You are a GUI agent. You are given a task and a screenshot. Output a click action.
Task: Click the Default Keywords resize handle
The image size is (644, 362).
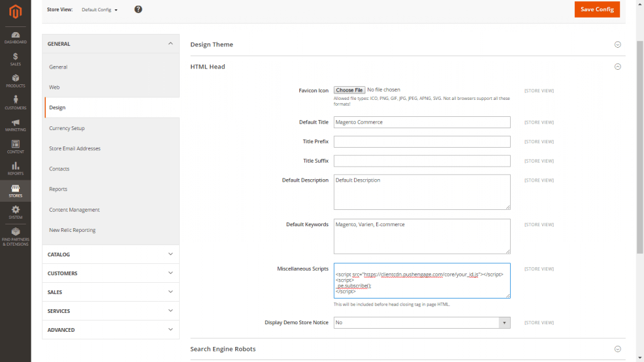click(x=508, y=251)
